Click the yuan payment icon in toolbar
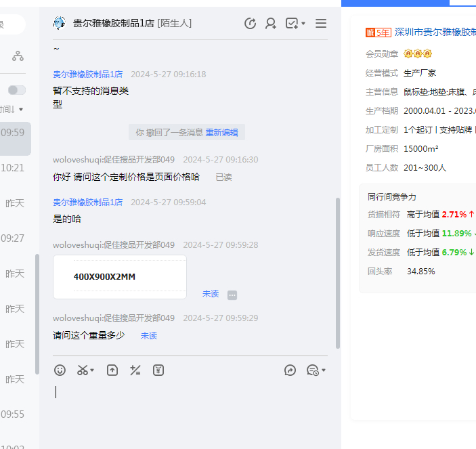The width and height of the screenshot is (476, 449). click(158, 370)
